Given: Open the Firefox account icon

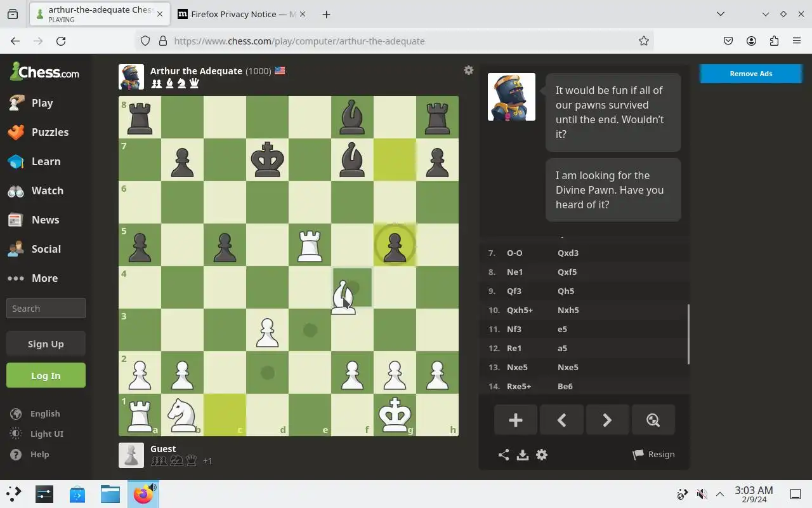Looking at the screenshot, I should pos(751,41).
